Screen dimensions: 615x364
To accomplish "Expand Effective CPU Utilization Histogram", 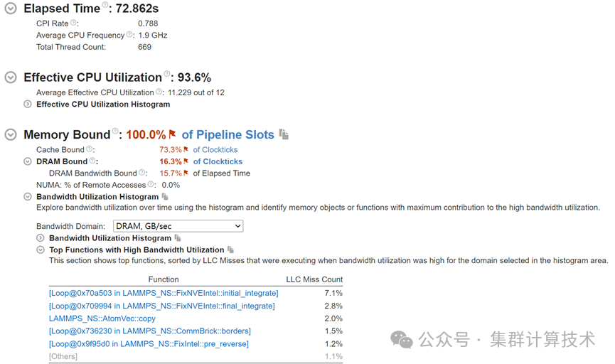I will tap(28, 105).
